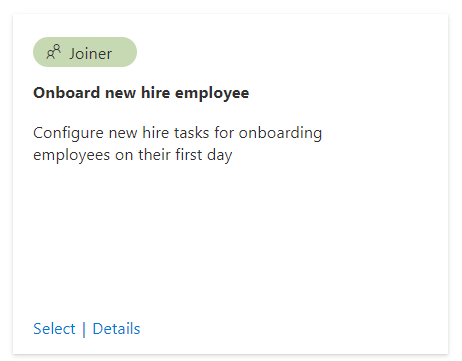
Task: Click the people icon in the Joiner badge
Action: pyautogui.click(x=53, y=52)
